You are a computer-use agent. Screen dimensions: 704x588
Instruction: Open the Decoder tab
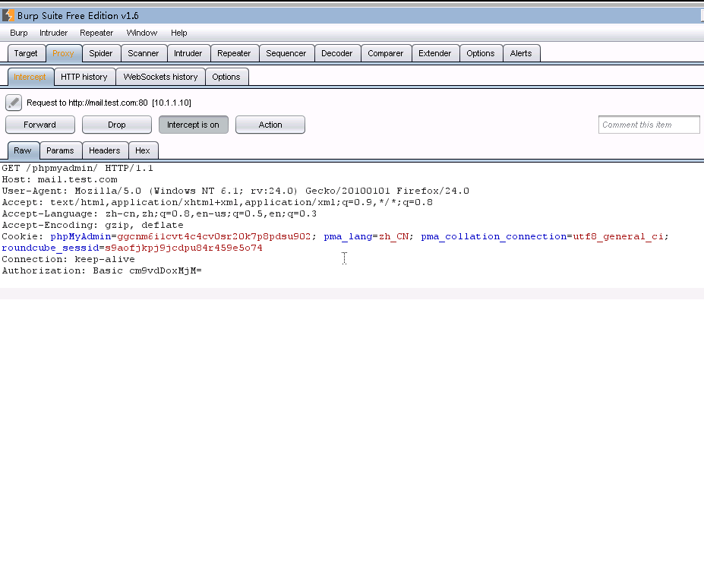(x=336, y=53)
